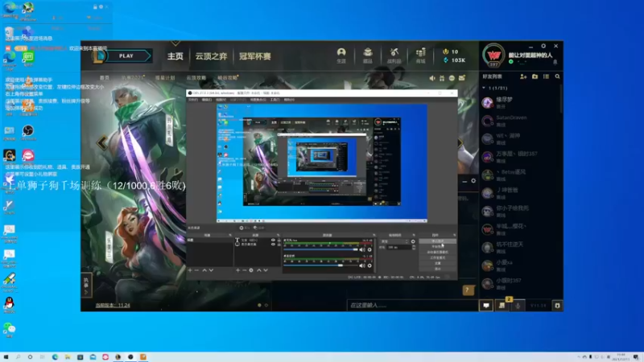Toggle lock of OBS display capture source

point(279,245)
